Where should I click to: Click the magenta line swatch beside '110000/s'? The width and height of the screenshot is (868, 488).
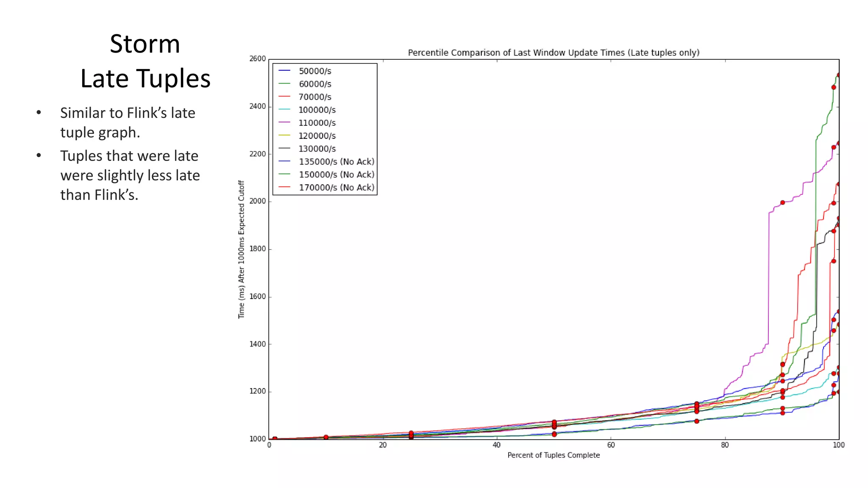pos(284,122)
